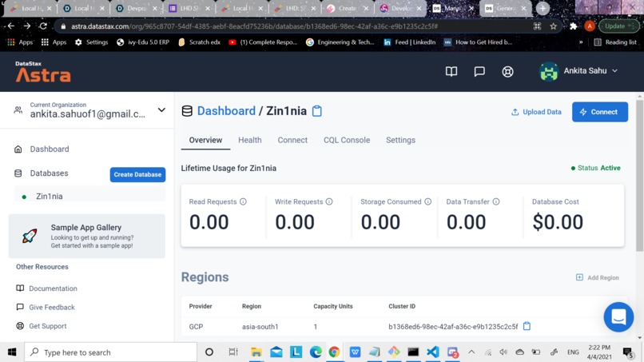The height and width of the screenshot is (362, 644).
Task: Click the address bar URL
Action: [254, 26]
